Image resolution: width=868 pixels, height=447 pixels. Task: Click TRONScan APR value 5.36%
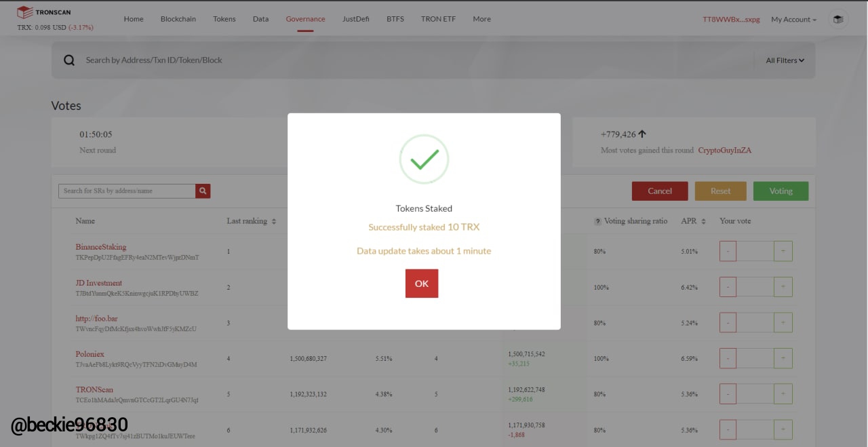tap(689, 394)
